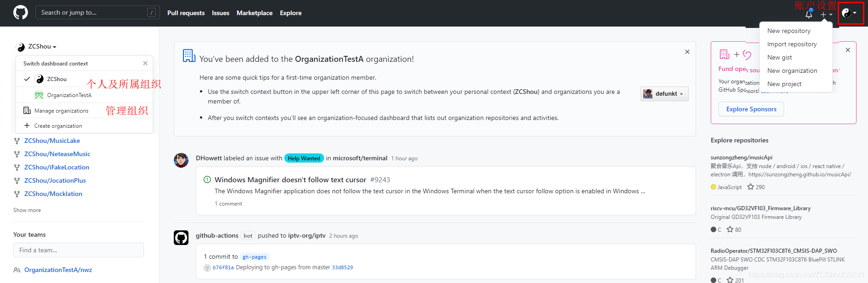Open OrganizationTestA/nwz team
The height and width of the screenshot is (283, 868).
[x=58, y=270]
